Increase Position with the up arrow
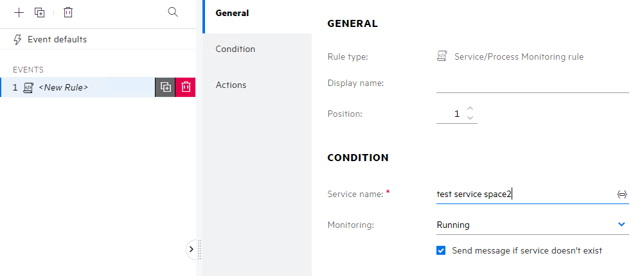 [x=470, y=108]
